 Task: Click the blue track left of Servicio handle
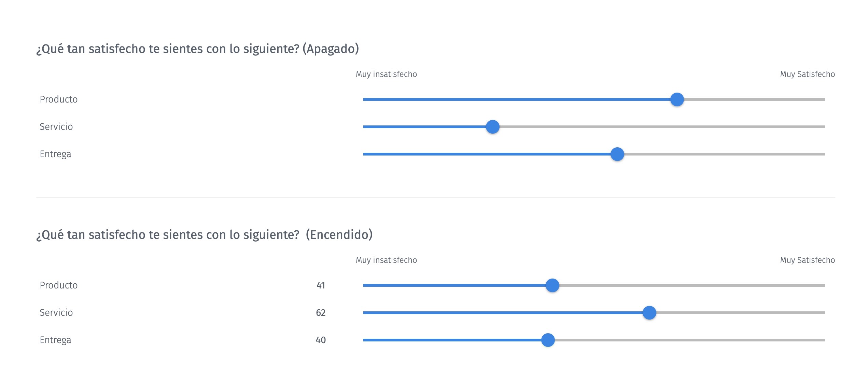coord(427,126)
